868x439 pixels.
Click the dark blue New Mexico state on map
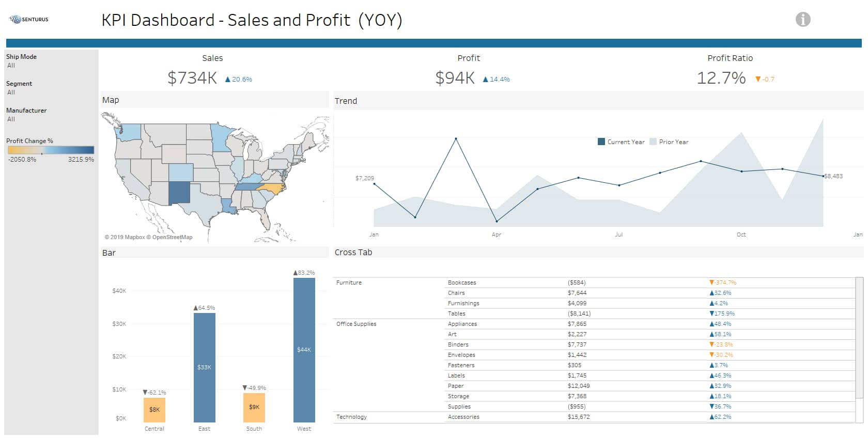point(179,193)
